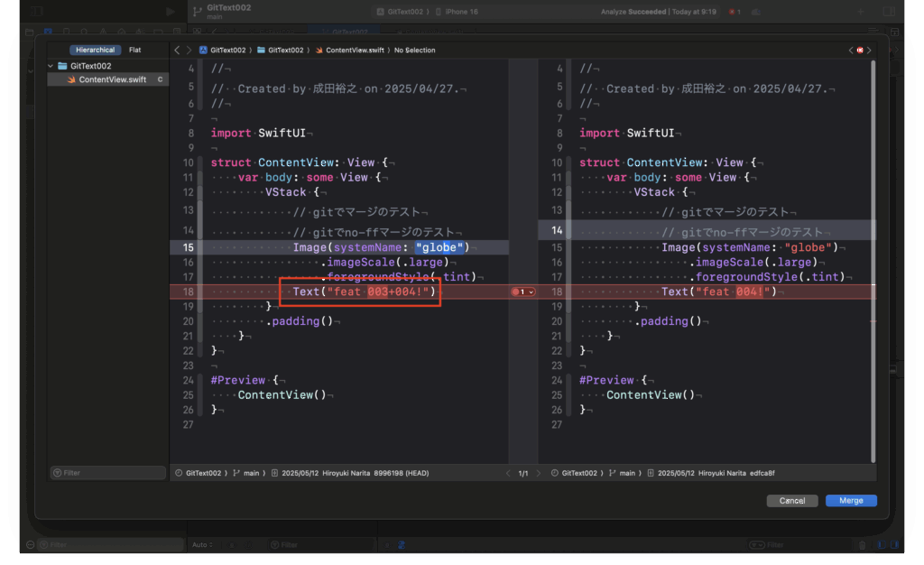Click line 14 no-ff comment in right pane
This screenshot has width=924, height=565.
click(x=743, y=232)
